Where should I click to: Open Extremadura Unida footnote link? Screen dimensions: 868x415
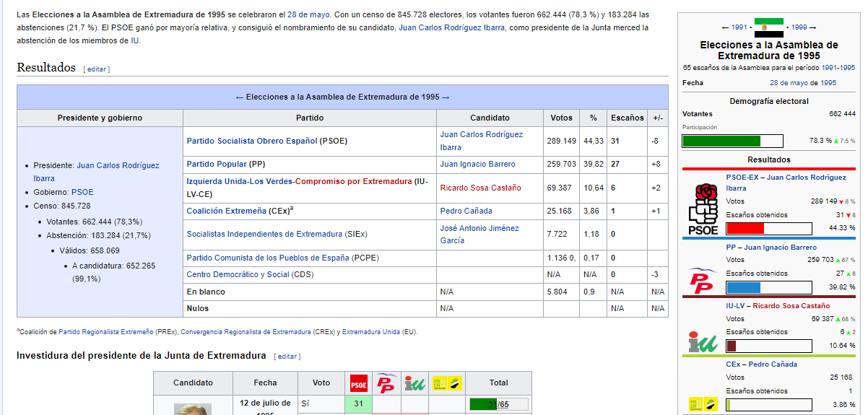(x=370, y=332)
